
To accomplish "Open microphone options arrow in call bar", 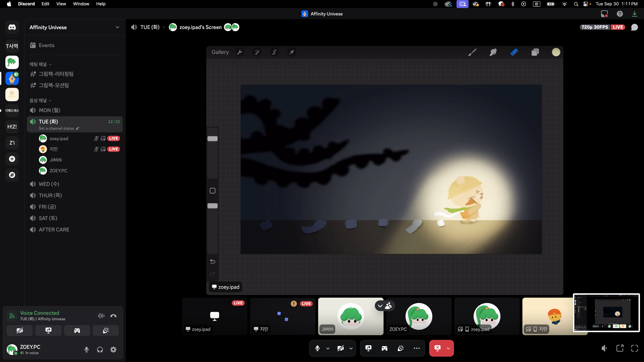I will click(x=328, y=348).
